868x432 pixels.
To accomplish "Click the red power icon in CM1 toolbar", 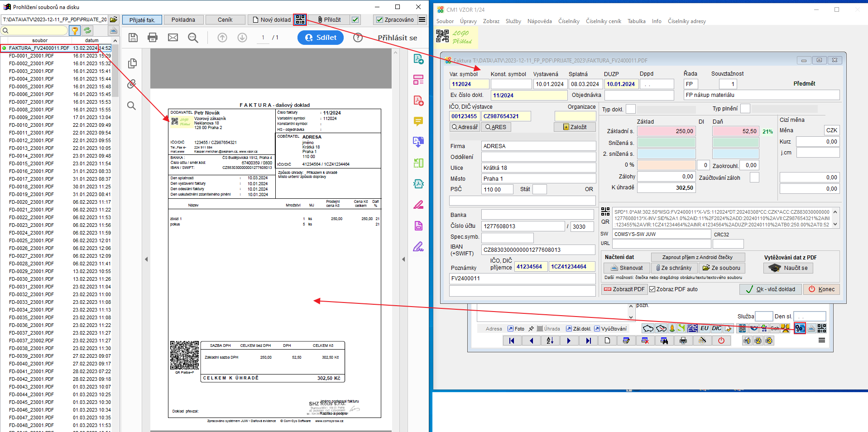I will click(721, 341).
